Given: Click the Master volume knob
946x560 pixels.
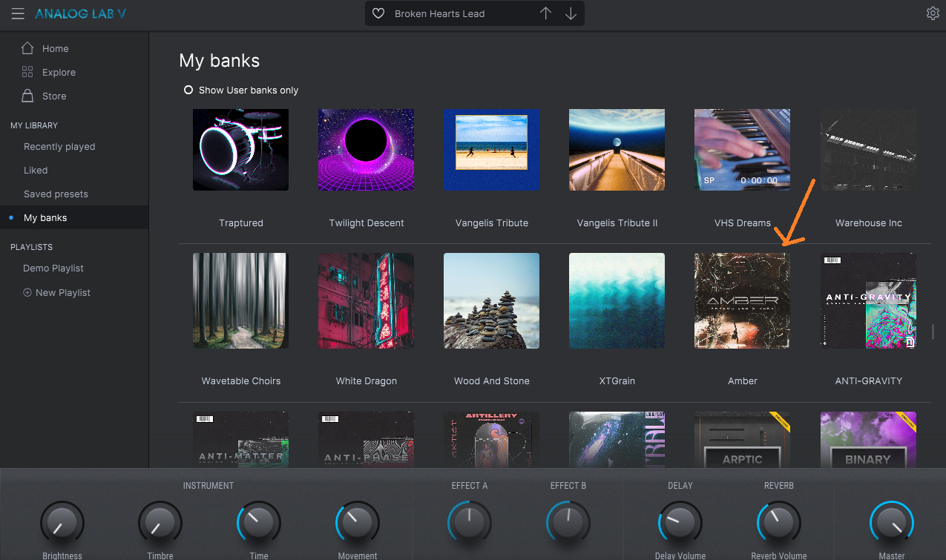Looking at the screenshot, I should 892,524.
